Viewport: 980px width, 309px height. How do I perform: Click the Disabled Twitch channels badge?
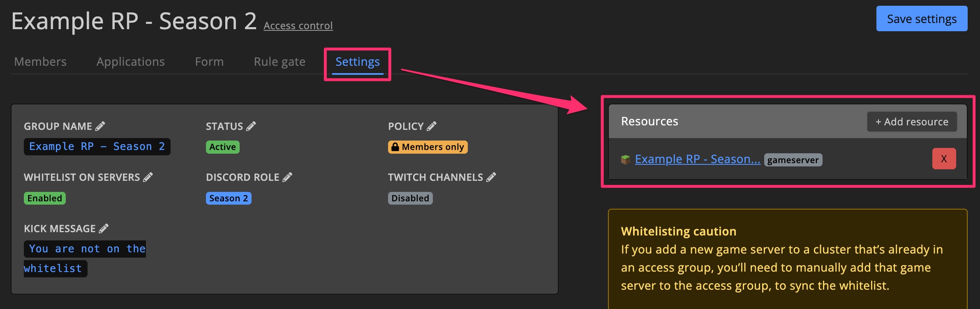click(x=410, y=198)
